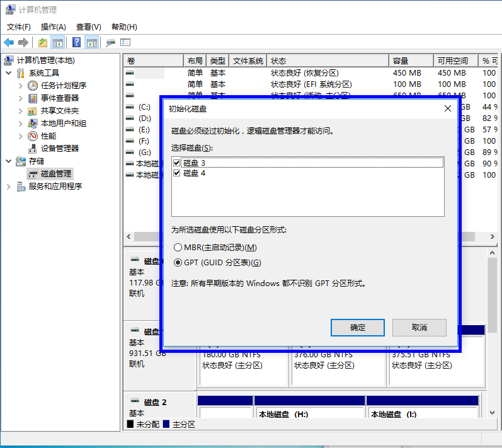Open the 帮助(H) menu
Viewport: 502px width, 448px height.
tap(124, 27)
